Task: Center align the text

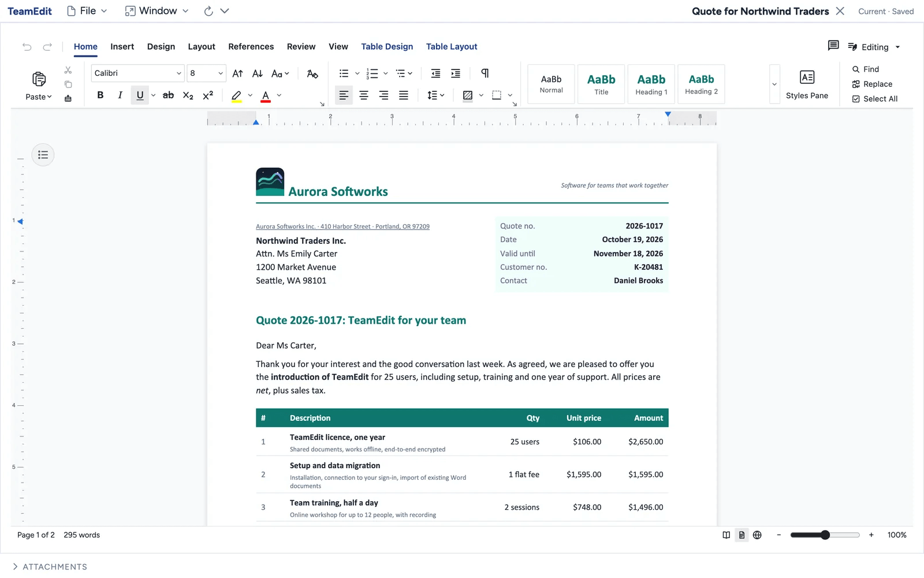Action: click(x=364, y=95)
